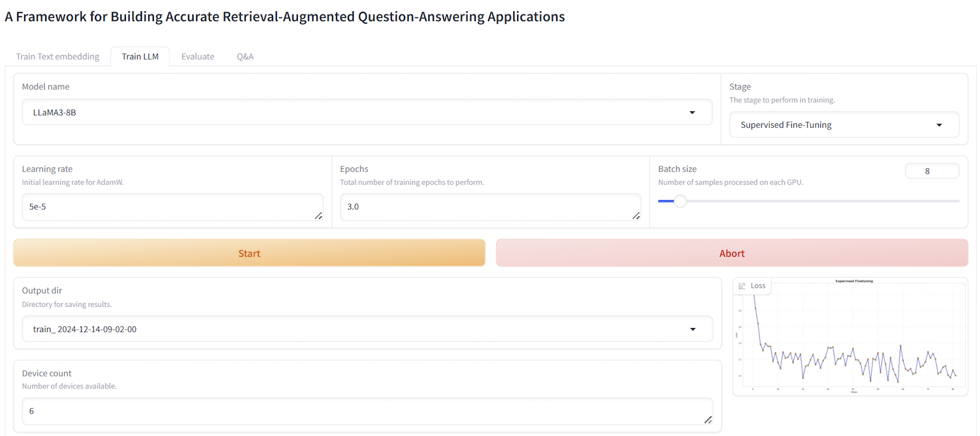Click the Loss plot label icon

tap(741, 286)
